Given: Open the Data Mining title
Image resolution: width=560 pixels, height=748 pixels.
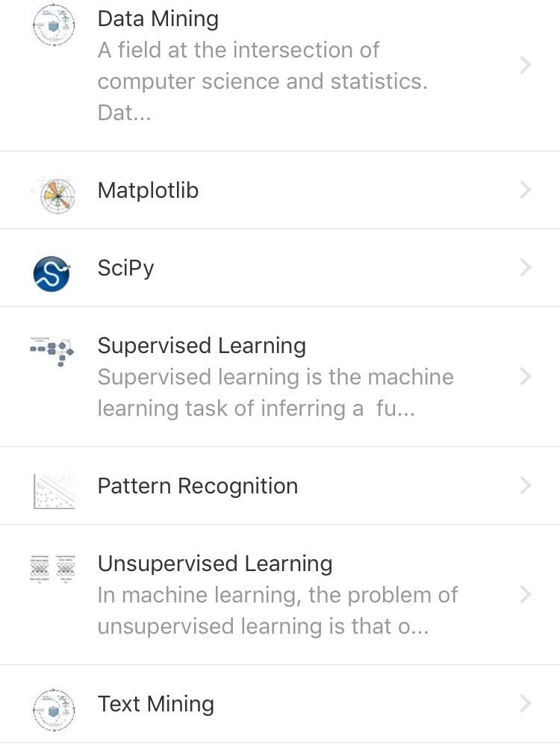Looking at the screenshot, I should [x=158, y=19].
